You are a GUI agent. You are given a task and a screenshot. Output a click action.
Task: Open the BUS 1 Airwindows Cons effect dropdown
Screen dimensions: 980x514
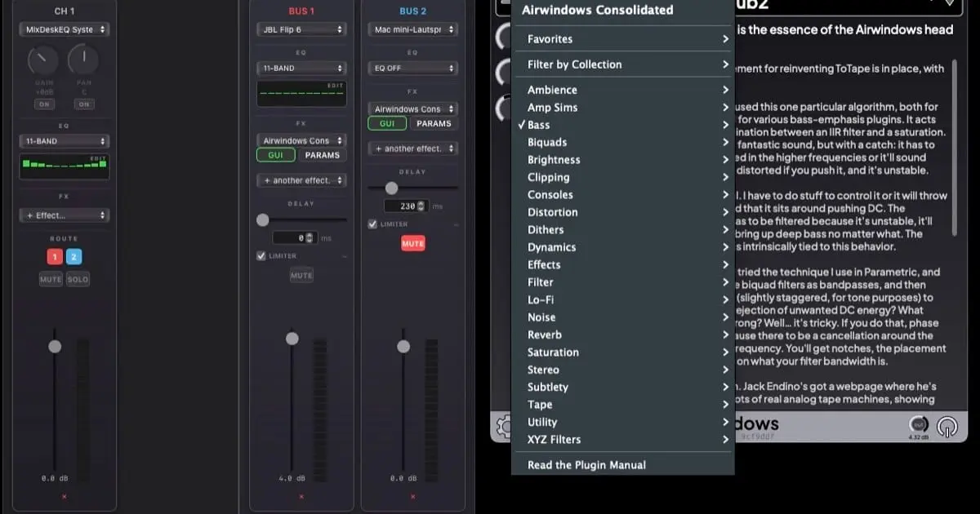(x=301, y=140)
